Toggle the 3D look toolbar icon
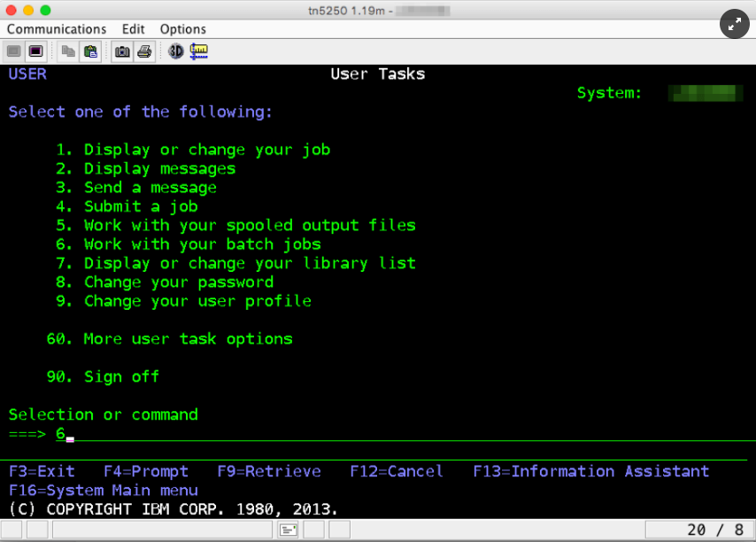The width and height of the screenshot is (756, 542). pyautogui.click(x=176, y=51)
